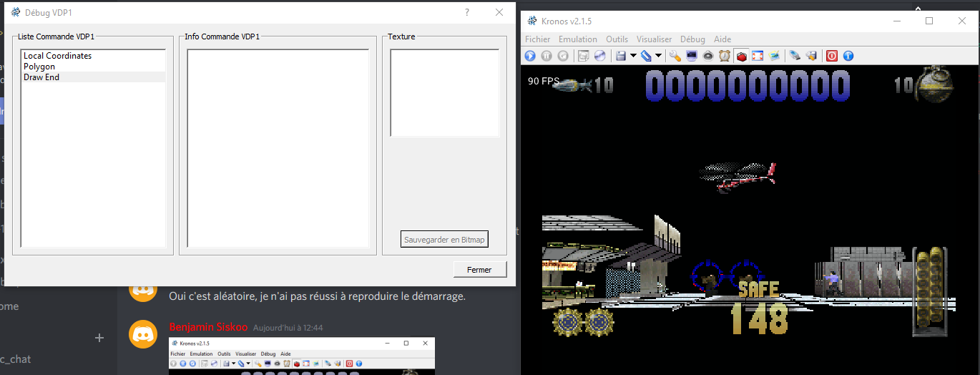
Task: Select Local Coordinates in VDP1 command list
Action: 94,56
